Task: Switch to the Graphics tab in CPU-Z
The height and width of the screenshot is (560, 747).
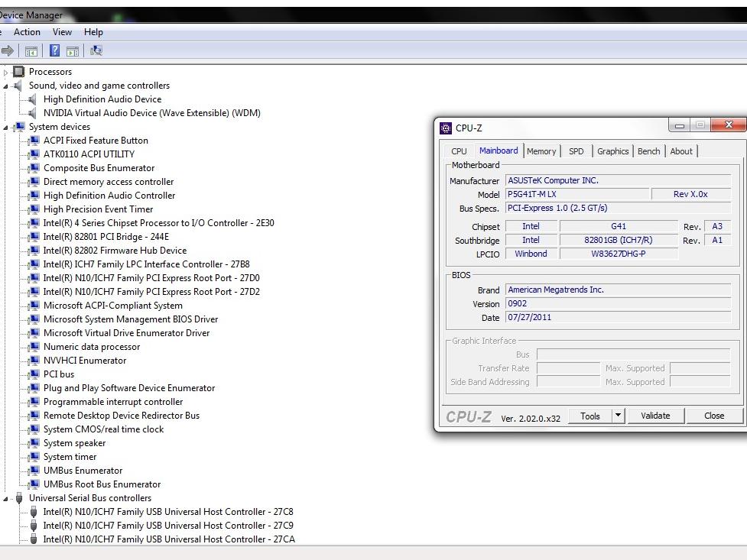Action: point(613,151)
